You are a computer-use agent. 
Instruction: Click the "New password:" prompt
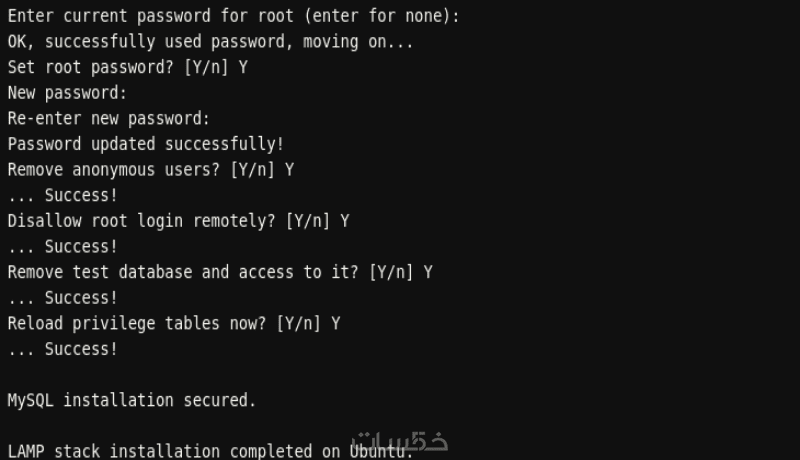coord(67,93)
